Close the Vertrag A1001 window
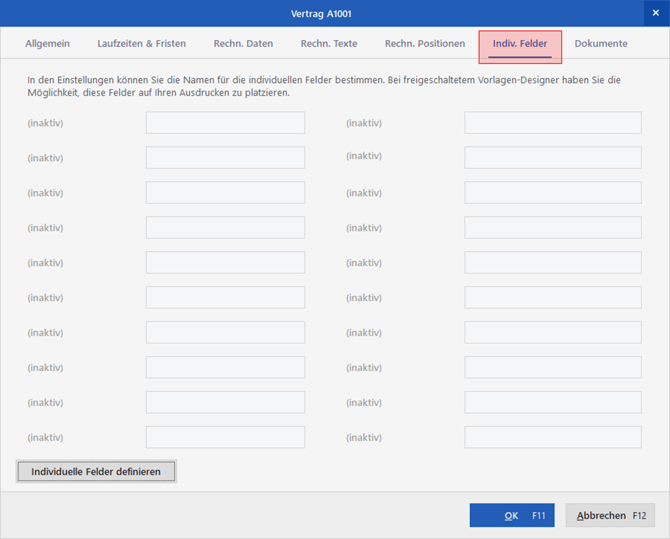The width and height of the screenshot is (670, 539). [656, 13]
